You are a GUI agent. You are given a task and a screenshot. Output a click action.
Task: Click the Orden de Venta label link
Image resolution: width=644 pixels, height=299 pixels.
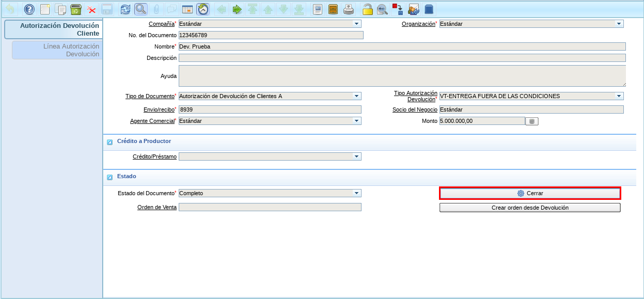tap(157, 207)
